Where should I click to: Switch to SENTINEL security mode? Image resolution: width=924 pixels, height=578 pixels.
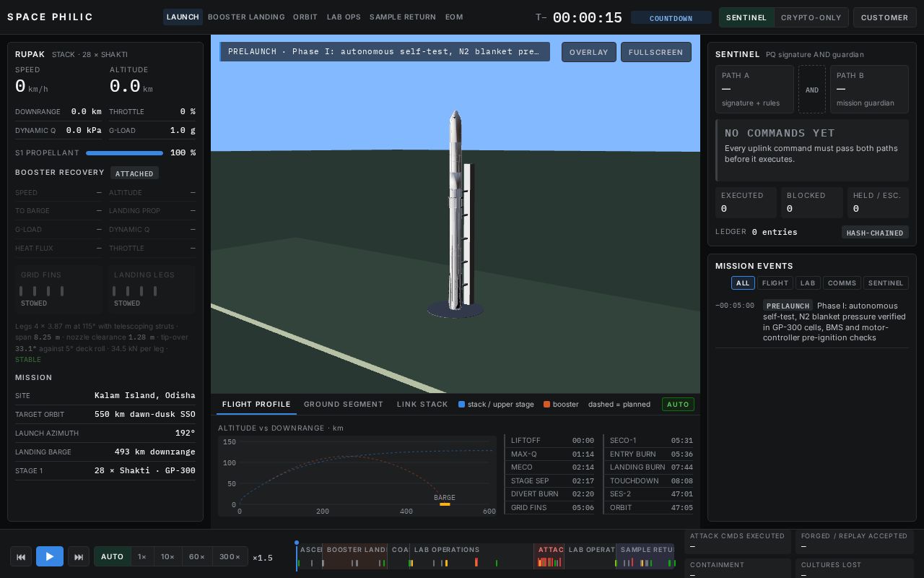[746, 17]
